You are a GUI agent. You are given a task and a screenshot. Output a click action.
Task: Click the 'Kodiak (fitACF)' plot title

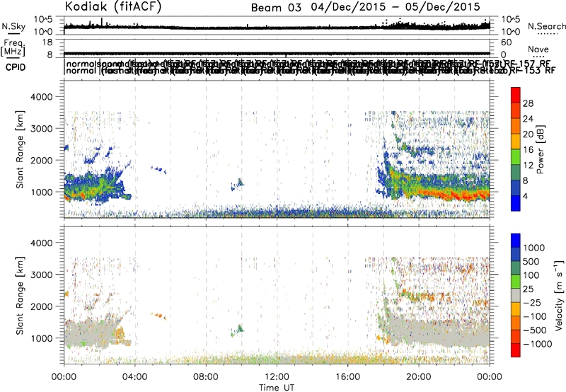tap(113, 6)
